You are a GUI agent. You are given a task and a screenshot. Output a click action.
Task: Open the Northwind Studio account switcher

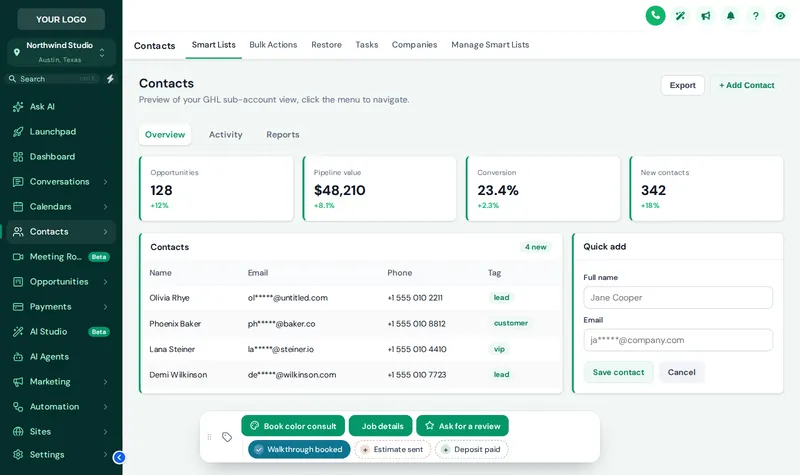(61, 52)
